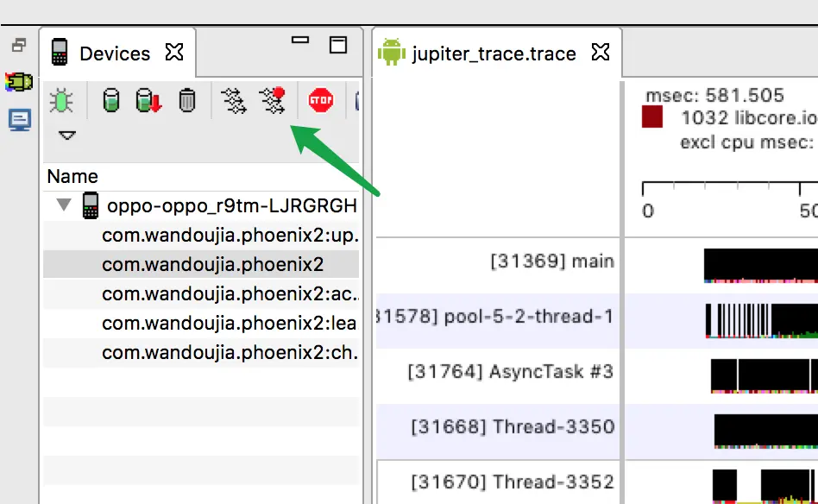818x504 pixels.
Task: Collapse the oppo-oppo_r9tm device node
Action: click(x=64, y=205)
